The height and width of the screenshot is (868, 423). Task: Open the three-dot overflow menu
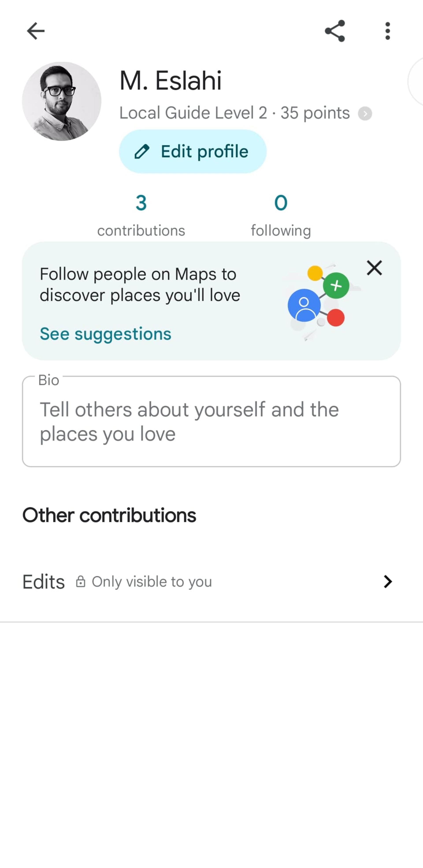(x=388, y=31)
